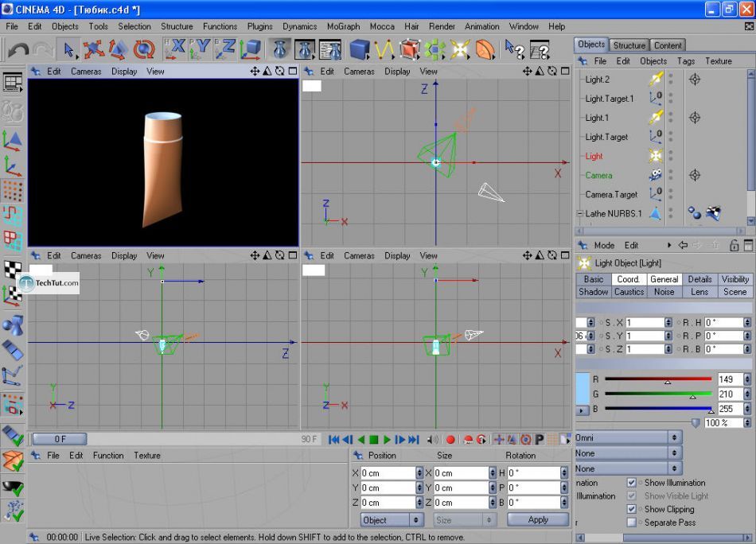
Task: Play animation forward
Action: (388, 440)
